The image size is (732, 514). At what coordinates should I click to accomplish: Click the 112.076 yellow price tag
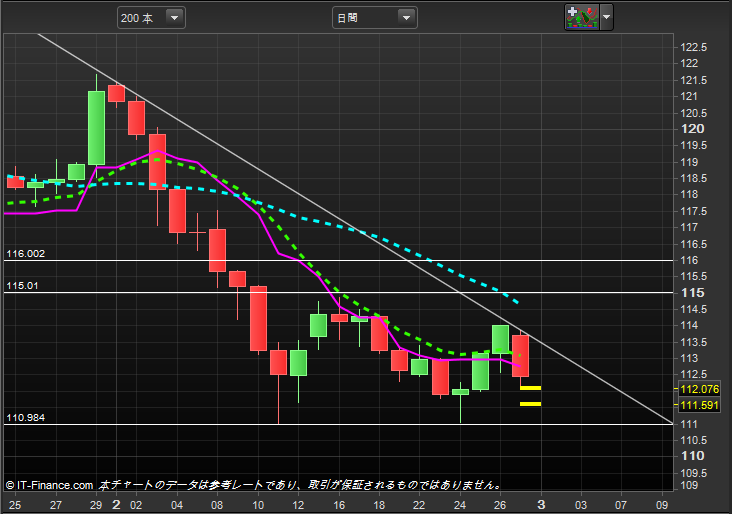699,389
